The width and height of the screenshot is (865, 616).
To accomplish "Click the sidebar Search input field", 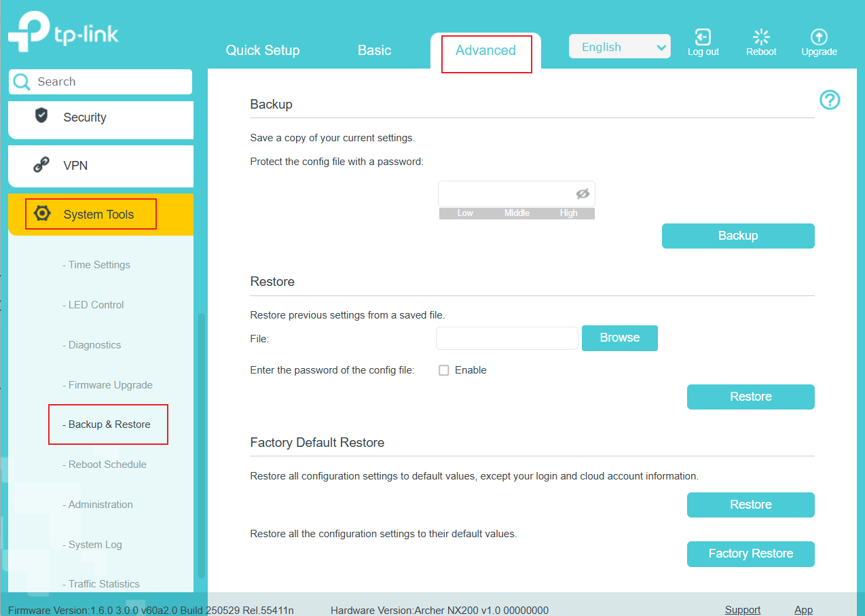I will 100,81.
